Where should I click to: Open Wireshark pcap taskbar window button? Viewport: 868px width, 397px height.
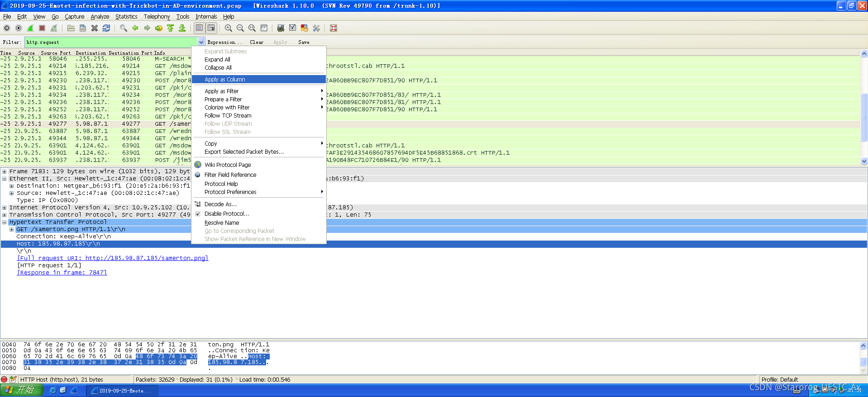122,391
